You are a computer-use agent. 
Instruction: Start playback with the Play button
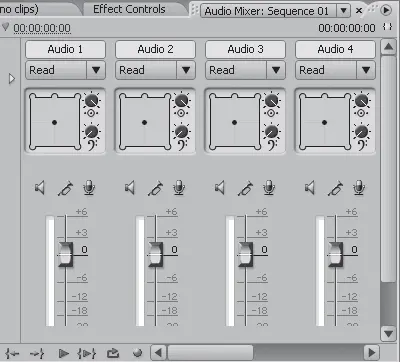63,353
